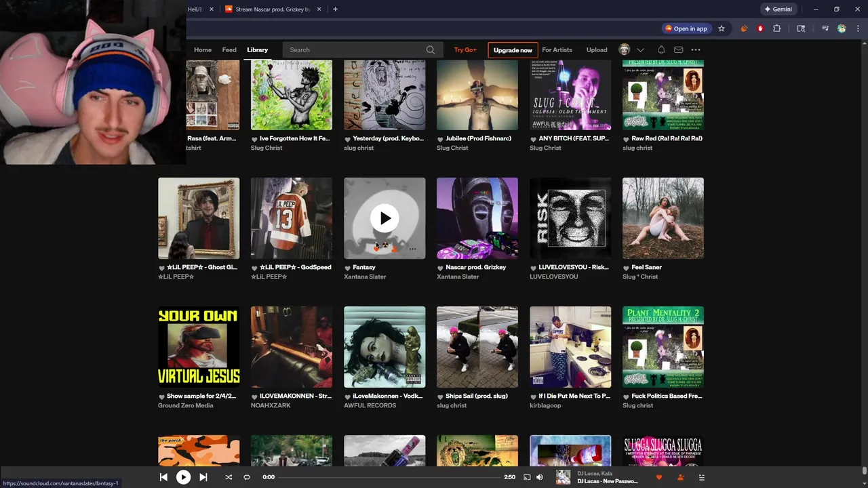
Task: Click Open in app button
Action: (x=686, y=28)
